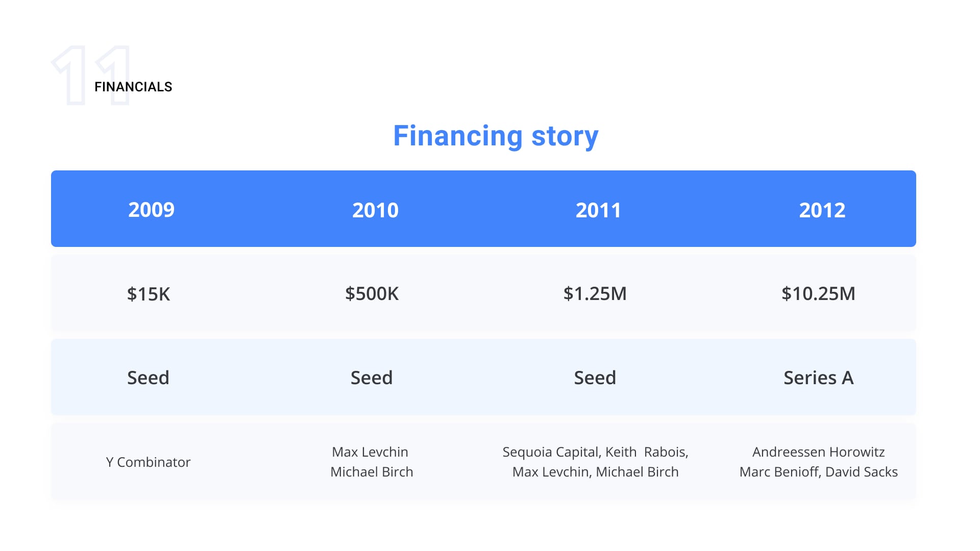Click the $10.25M amount cell

[818, 293]
